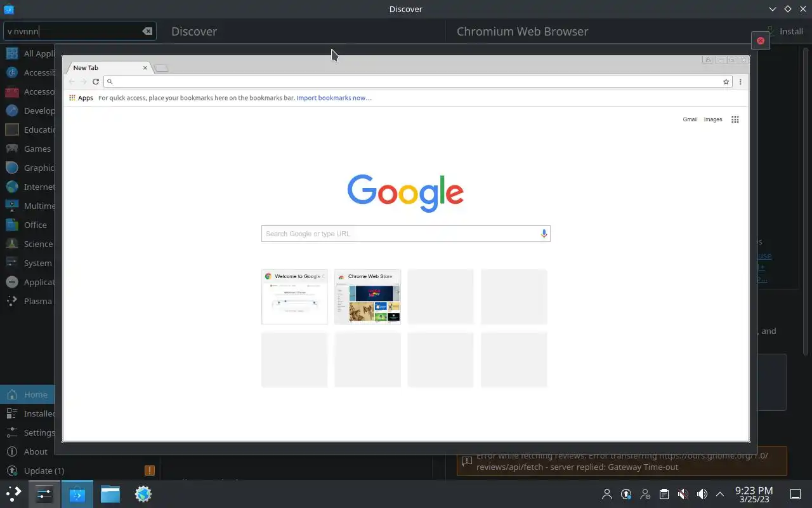The width and height of the screenshot is (812, 508).
Task: Go to Discover Home page
Action: pyautogui.click(x=28, y=394)
